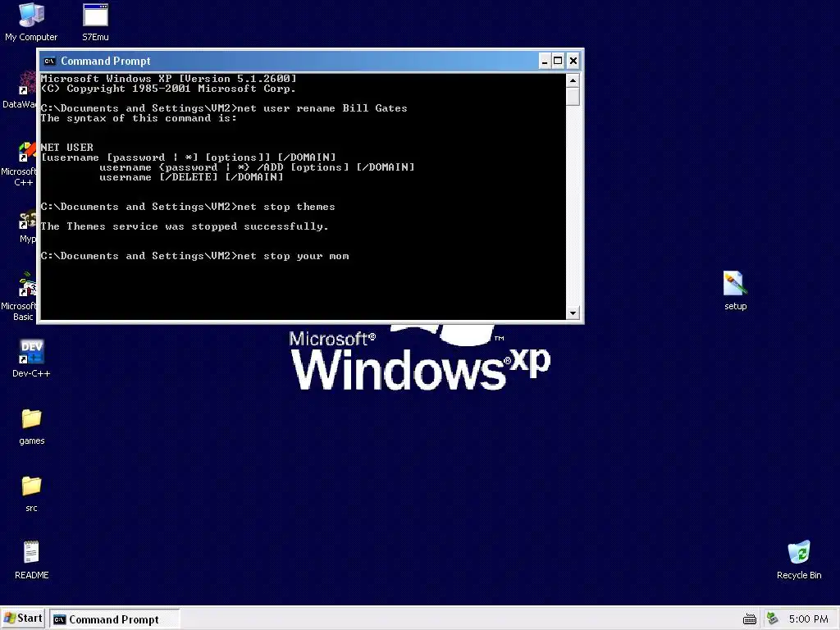Click the 'Themes service was stopped successfully' line
The image size is (840, 630).
coord(185,226)
